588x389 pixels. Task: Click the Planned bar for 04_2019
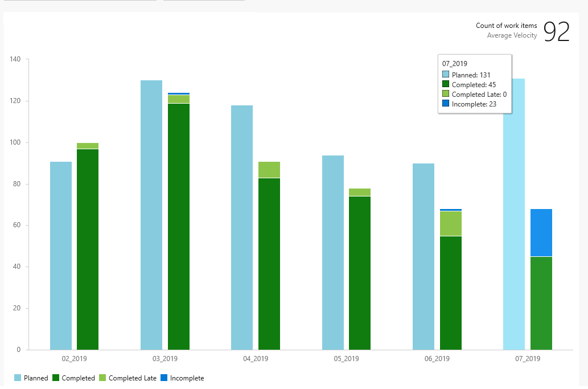pyautogui.click(x=242, y=228)
